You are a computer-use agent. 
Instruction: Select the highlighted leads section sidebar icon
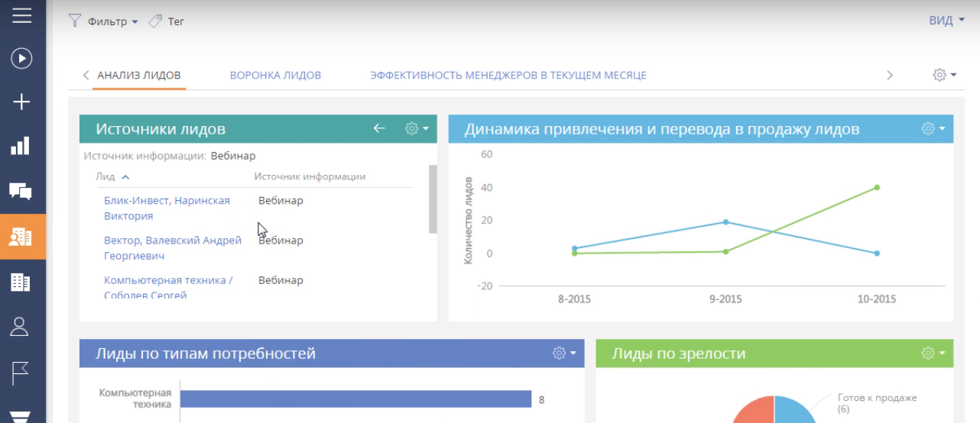21,237
